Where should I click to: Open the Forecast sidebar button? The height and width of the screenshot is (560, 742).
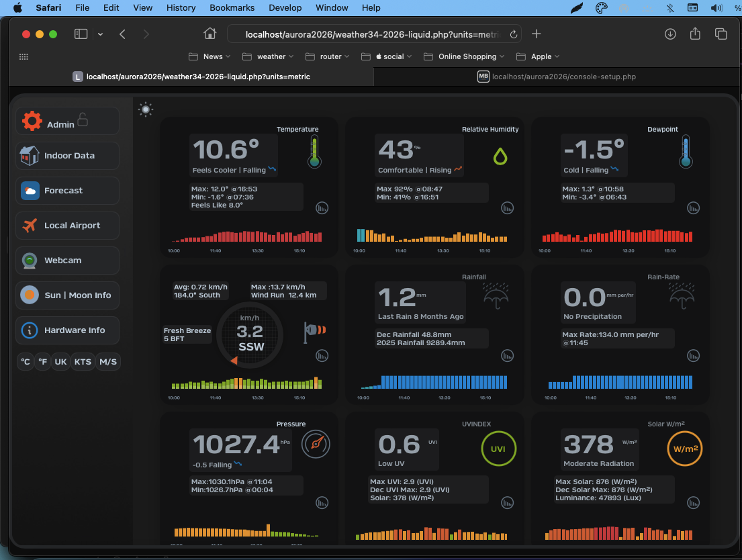tap(67, 191)
